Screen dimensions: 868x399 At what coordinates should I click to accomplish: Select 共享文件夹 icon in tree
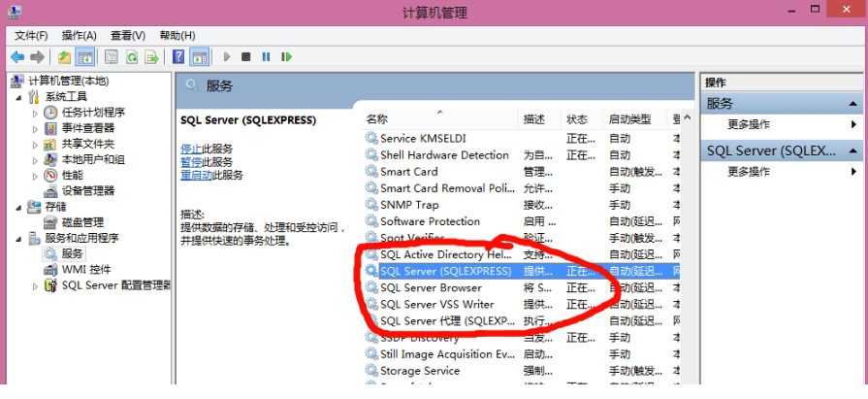point(50,144)
